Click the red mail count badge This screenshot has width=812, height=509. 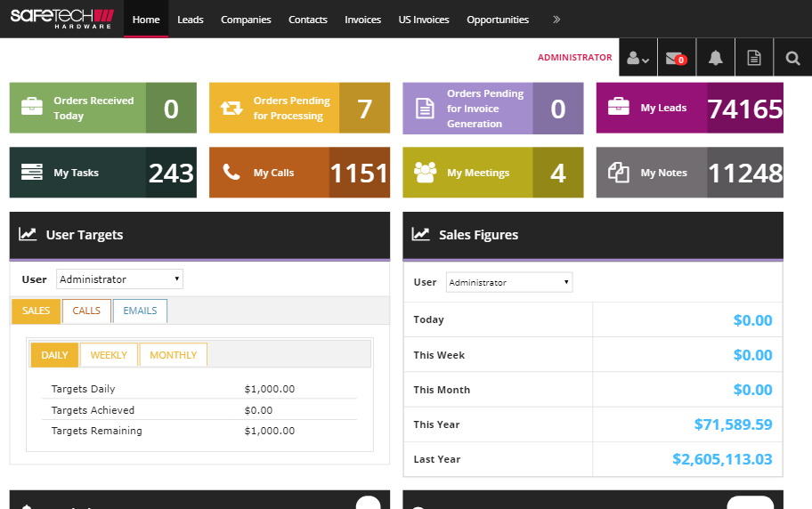click(681, 60)
